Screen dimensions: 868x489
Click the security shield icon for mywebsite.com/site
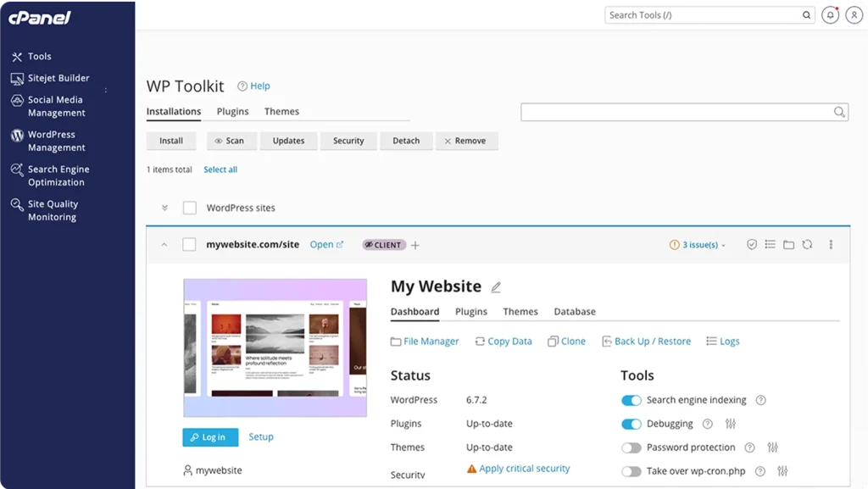pyautogui.click(x=752, y=244)
